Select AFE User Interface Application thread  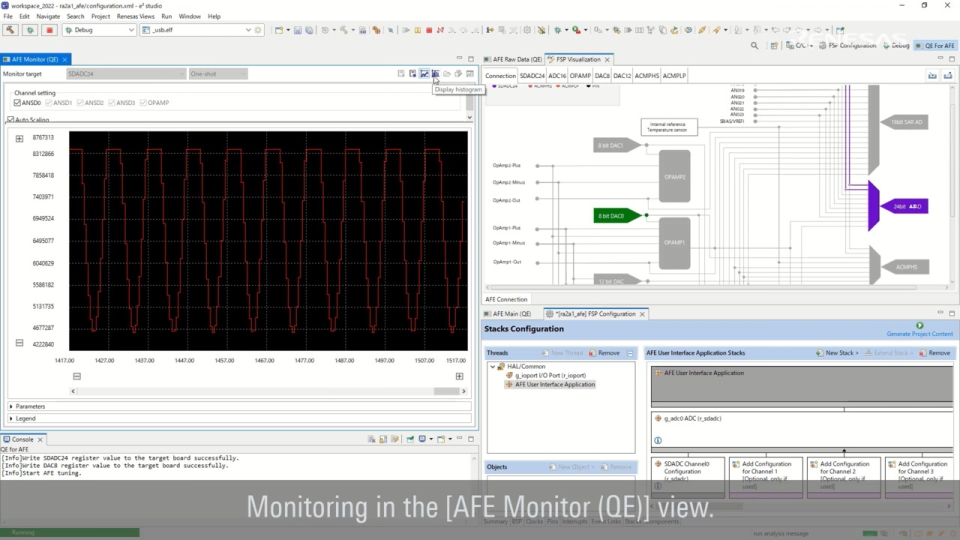554,384
